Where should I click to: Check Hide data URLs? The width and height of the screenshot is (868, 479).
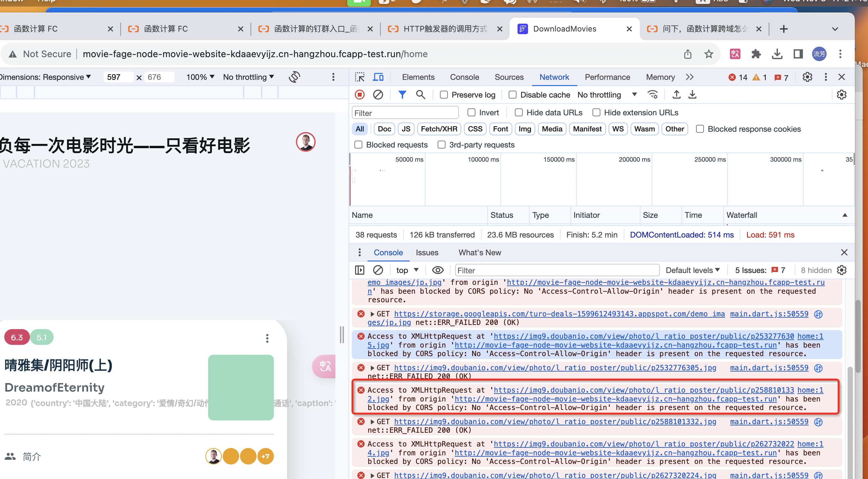(x=518, y=112)
